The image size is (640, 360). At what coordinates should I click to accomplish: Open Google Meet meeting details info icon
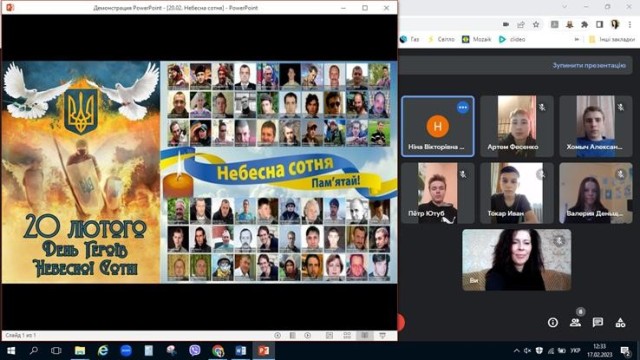click(553, 322)
